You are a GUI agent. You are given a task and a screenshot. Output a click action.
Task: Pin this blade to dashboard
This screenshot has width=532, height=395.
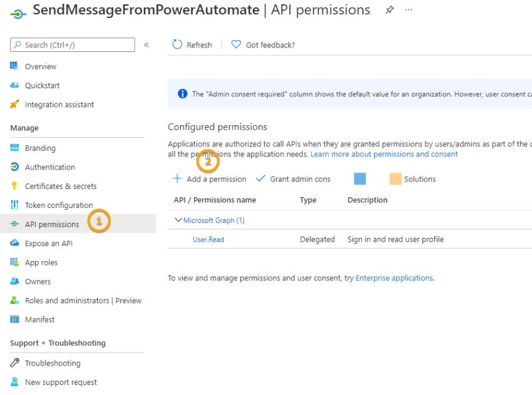coord(388,10)
